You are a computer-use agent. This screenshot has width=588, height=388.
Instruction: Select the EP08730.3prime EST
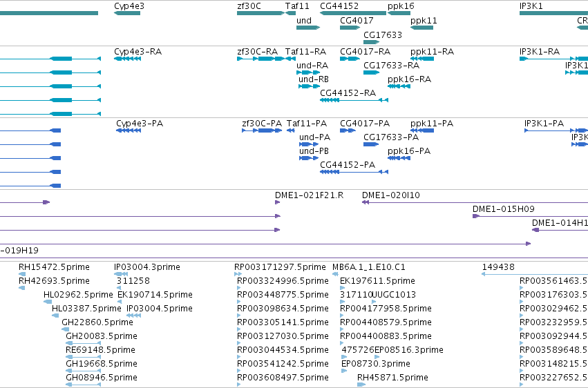344,371
